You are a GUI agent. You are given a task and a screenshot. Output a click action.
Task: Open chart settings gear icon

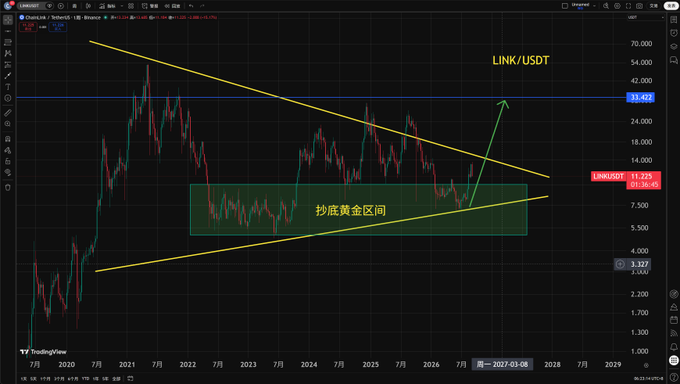point(617,6)
